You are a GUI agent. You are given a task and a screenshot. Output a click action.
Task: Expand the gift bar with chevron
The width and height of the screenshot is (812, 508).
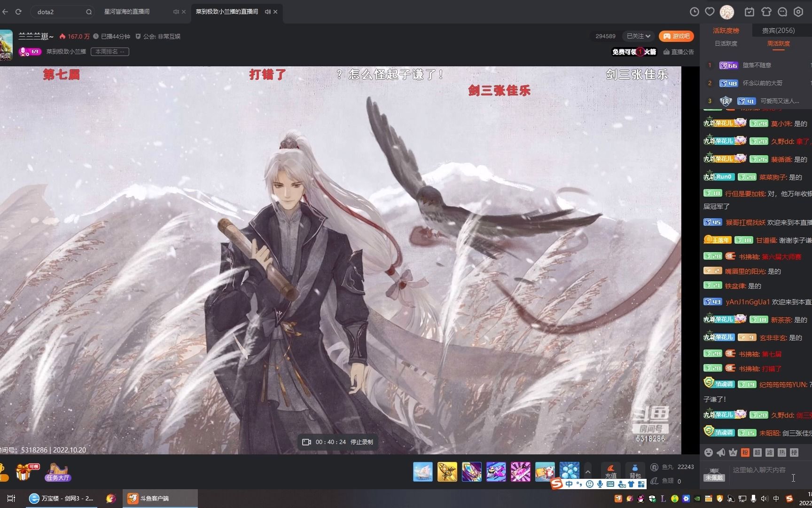[x=588, y=471]
